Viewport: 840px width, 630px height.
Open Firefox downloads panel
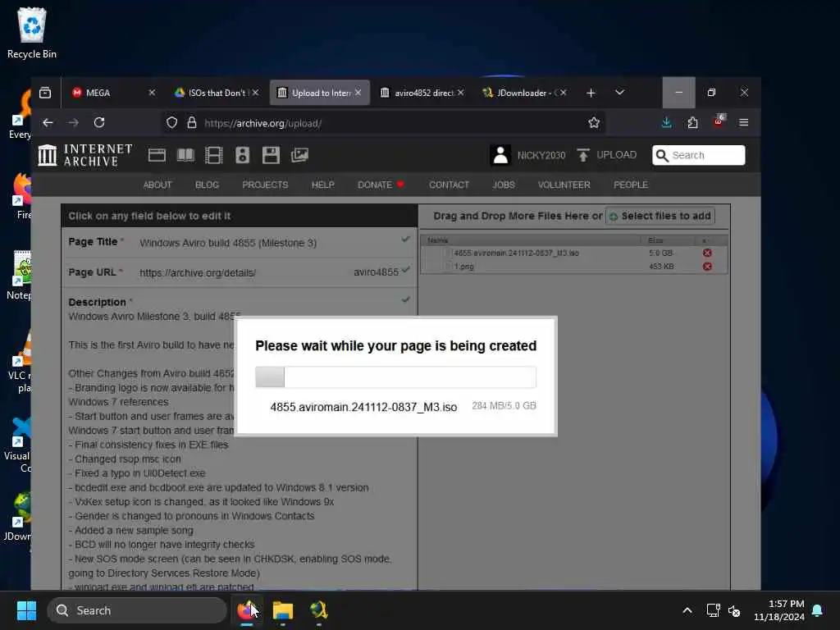(666, 123)
